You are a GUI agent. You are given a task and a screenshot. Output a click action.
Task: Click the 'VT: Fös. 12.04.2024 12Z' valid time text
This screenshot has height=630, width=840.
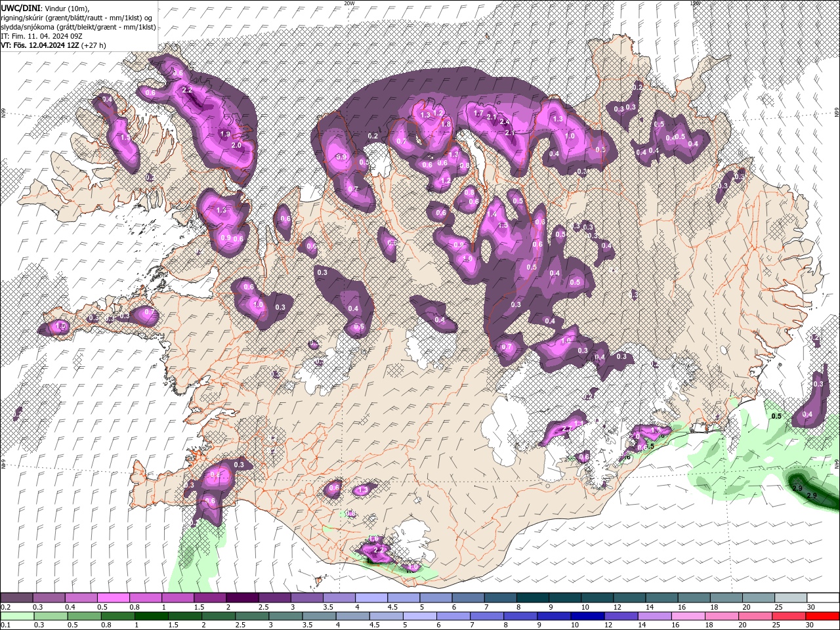pos(40,45)
